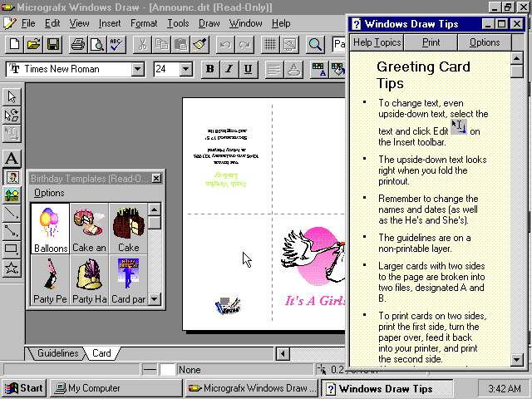Switch to Micrografx Windows Draw taskbar button

point(252,388)
